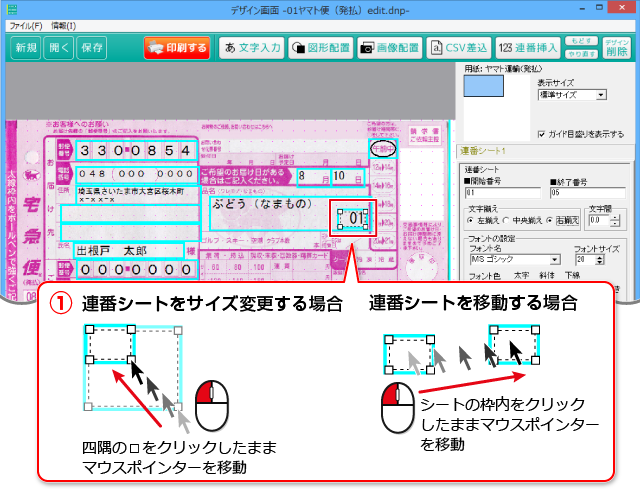
Task: Select the 連番シート1 tab
Action: pyautogui.click(x=483, y=151)
